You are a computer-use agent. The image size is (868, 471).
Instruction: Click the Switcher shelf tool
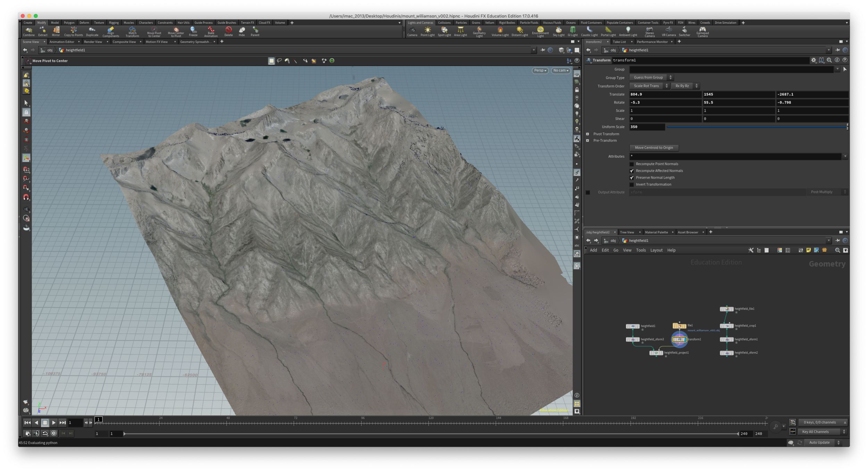(x=684, y=32)
